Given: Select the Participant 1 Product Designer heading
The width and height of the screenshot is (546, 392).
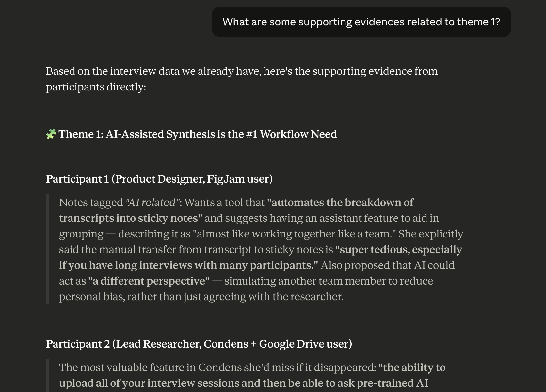Looking at the screenshot, I should click(159, 179).
